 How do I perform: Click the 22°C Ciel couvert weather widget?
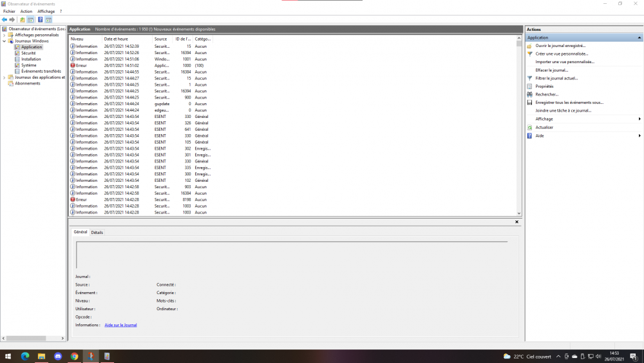(527, 357)
